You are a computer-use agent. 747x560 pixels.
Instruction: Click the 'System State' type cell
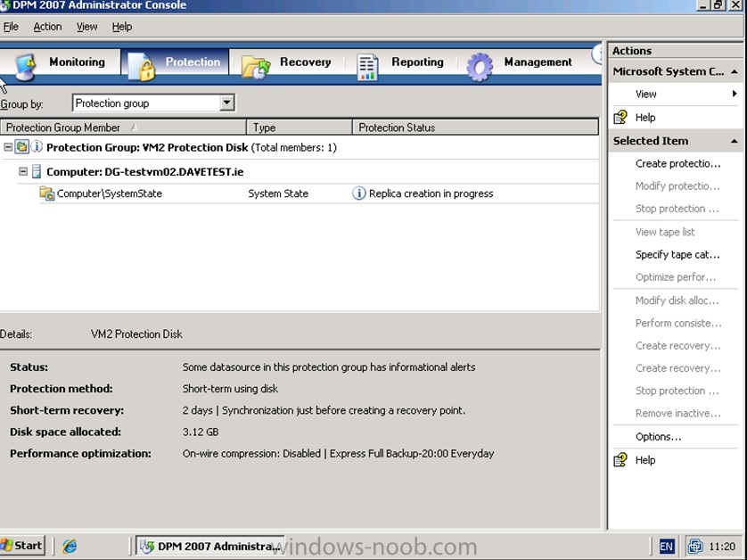278,194
